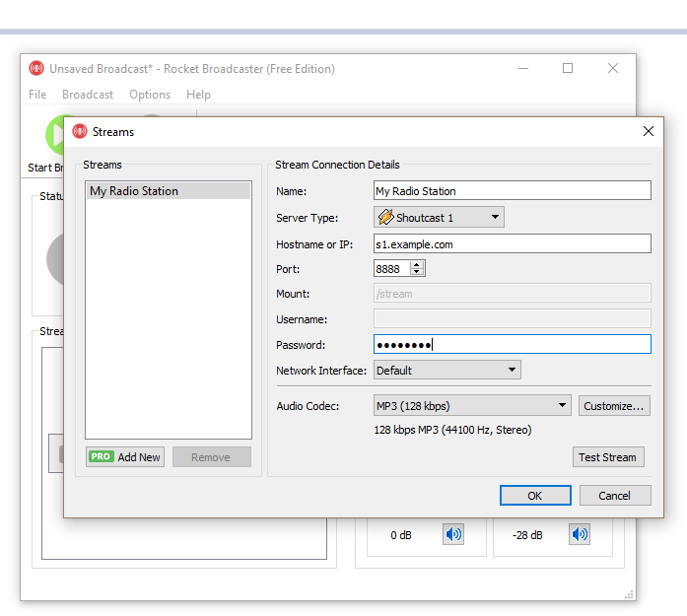Minimize the Rocket Broadcaster main window
This screenshot has height=616, width=687.
coord(523,68)
